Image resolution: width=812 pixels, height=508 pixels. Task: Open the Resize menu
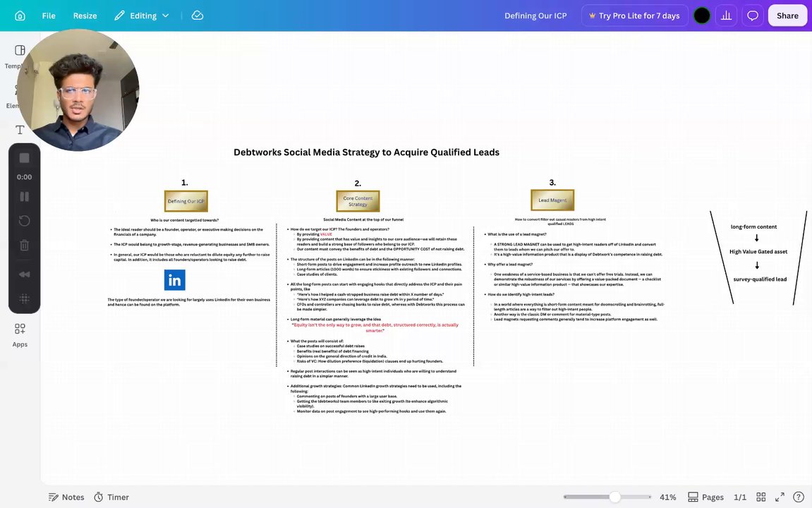click(85, 16)
